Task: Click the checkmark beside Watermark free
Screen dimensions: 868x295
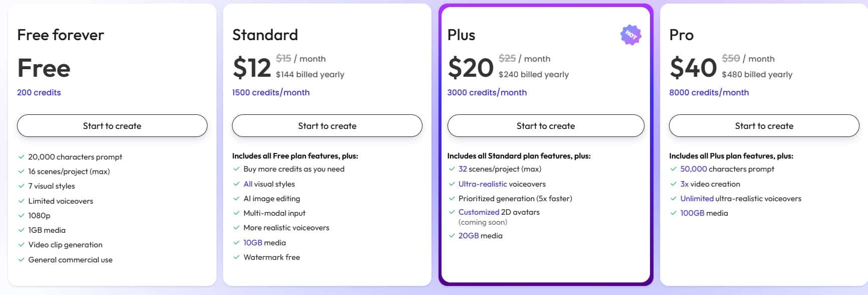Action: tap(236, 257)
